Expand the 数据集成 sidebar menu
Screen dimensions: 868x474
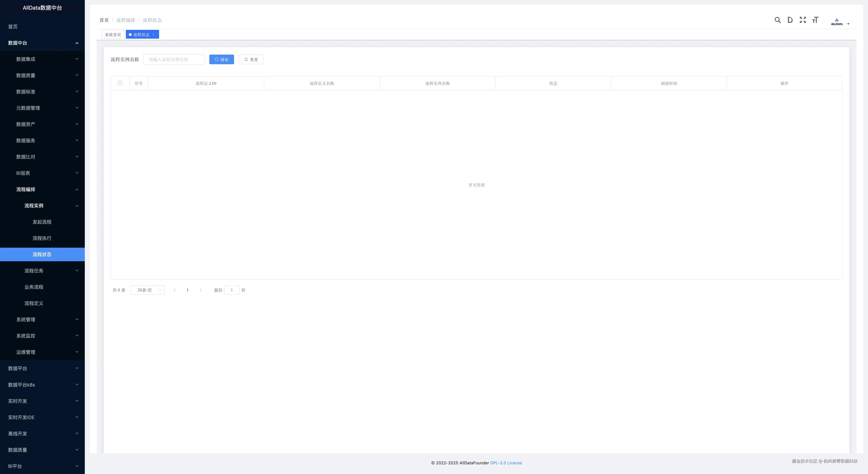coord(42,59)
